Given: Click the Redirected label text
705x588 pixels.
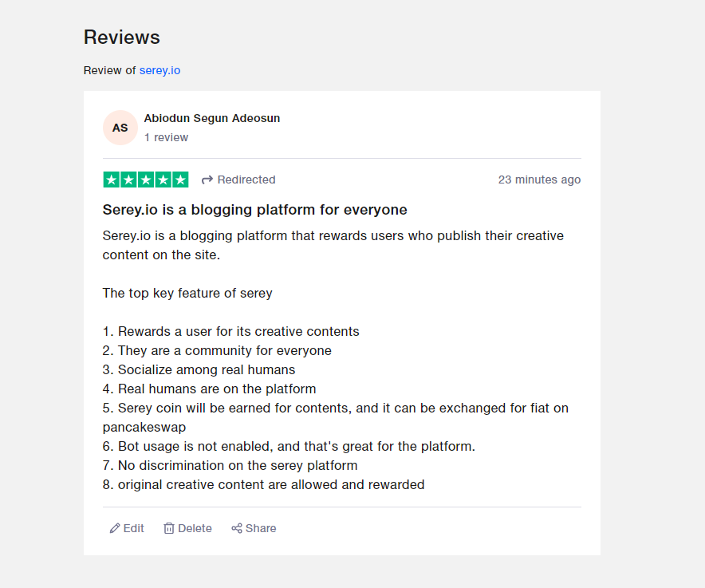Looking at the screenshot, I should [246, 180].
